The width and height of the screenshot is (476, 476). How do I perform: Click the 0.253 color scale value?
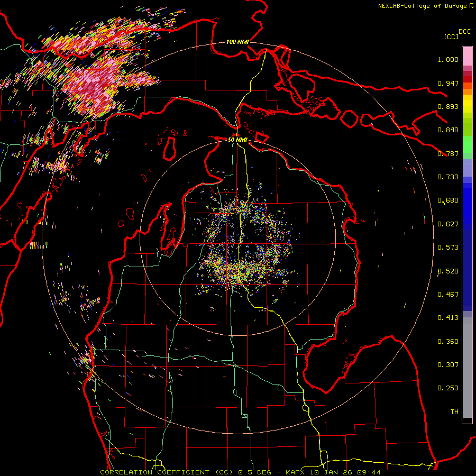click(x=448, y=388)
